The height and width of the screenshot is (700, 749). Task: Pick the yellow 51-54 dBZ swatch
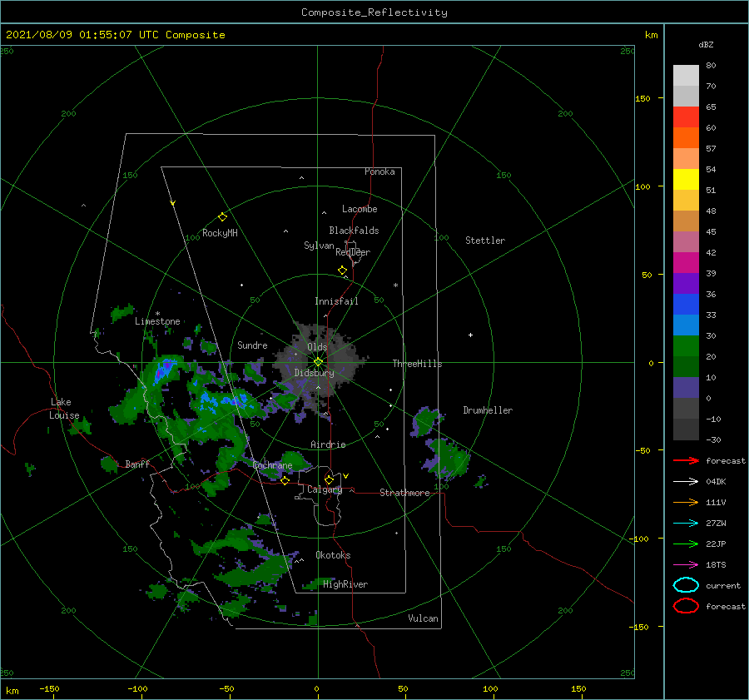686,179
